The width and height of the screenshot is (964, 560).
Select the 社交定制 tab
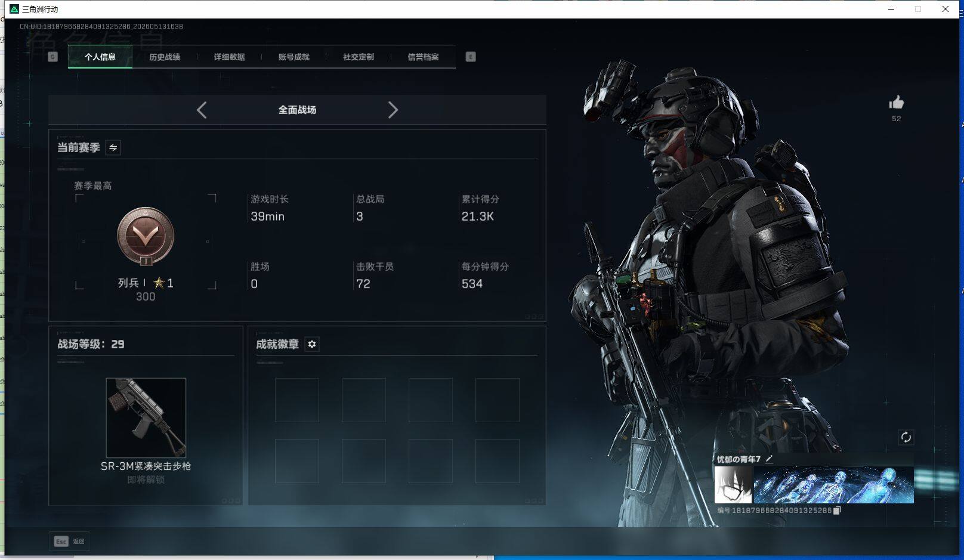click(x=358, y=57)
